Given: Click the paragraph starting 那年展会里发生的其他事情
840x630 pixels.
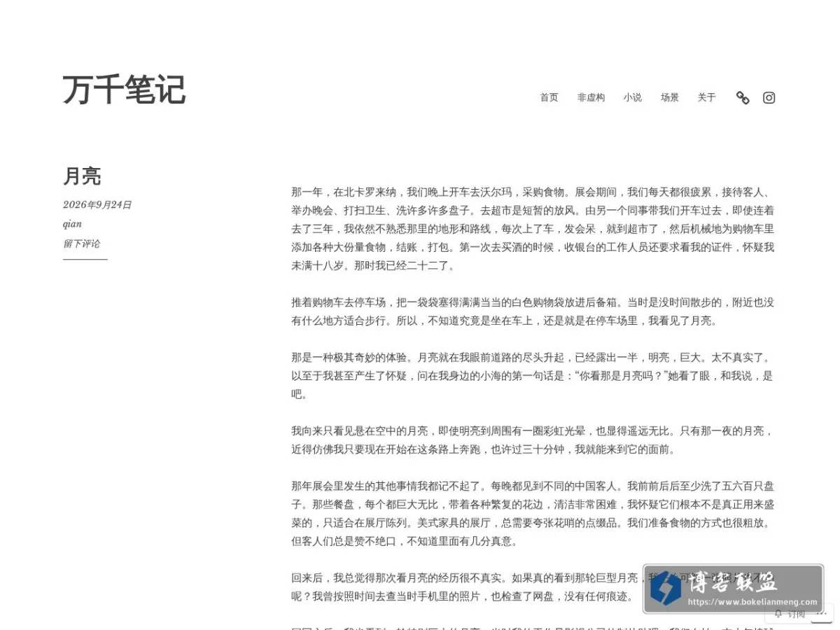Looking at the screenshot, I should click(x=533, y=513).
